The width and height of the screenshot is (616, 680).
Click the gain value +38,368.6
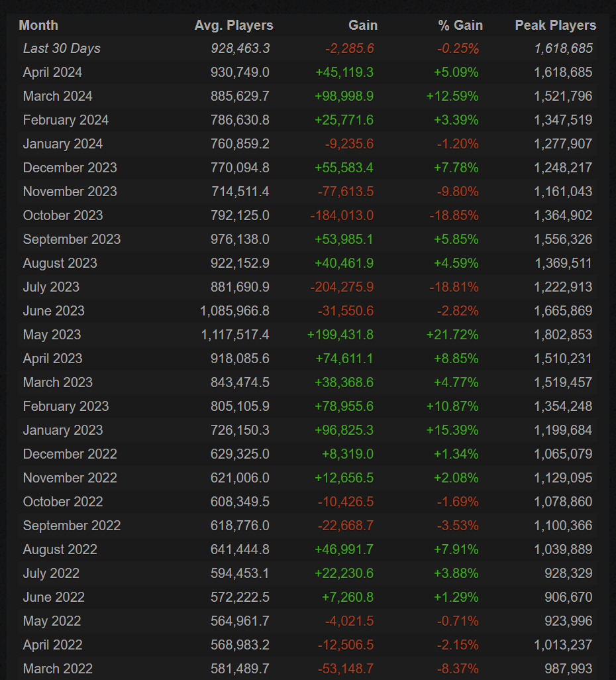point(344,382)
